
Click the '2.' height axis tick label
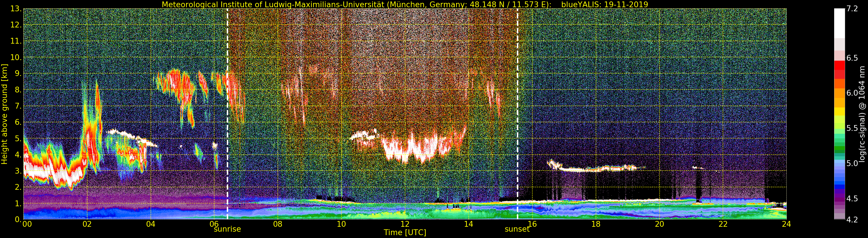(x=18, y=187)
